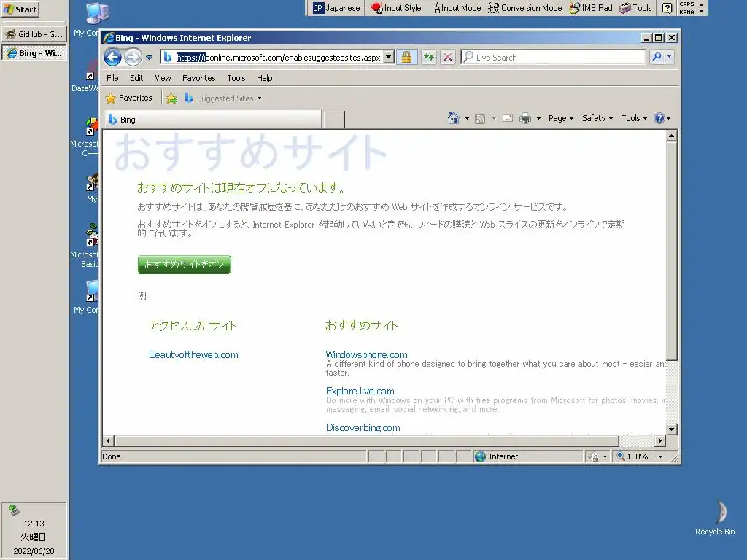
Task: Click the language bar Help question icon
Action: [x=667, y=8]
